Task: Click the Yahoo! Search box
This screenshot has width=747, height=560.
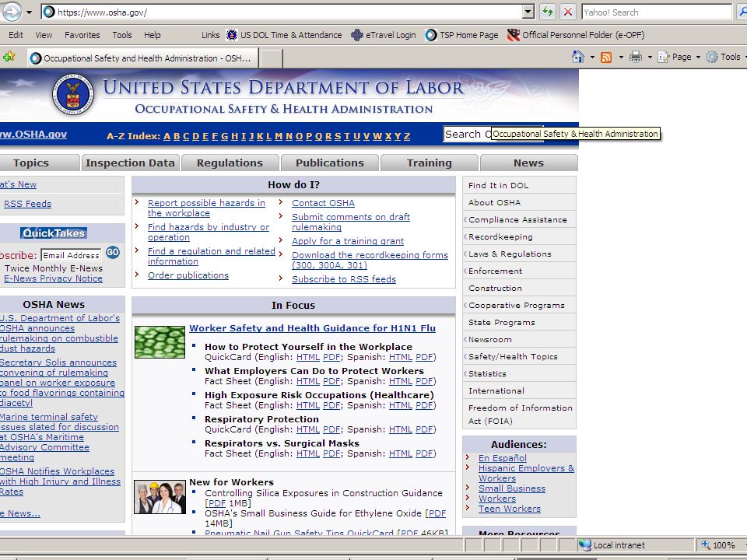Action: tap(657, 12)
